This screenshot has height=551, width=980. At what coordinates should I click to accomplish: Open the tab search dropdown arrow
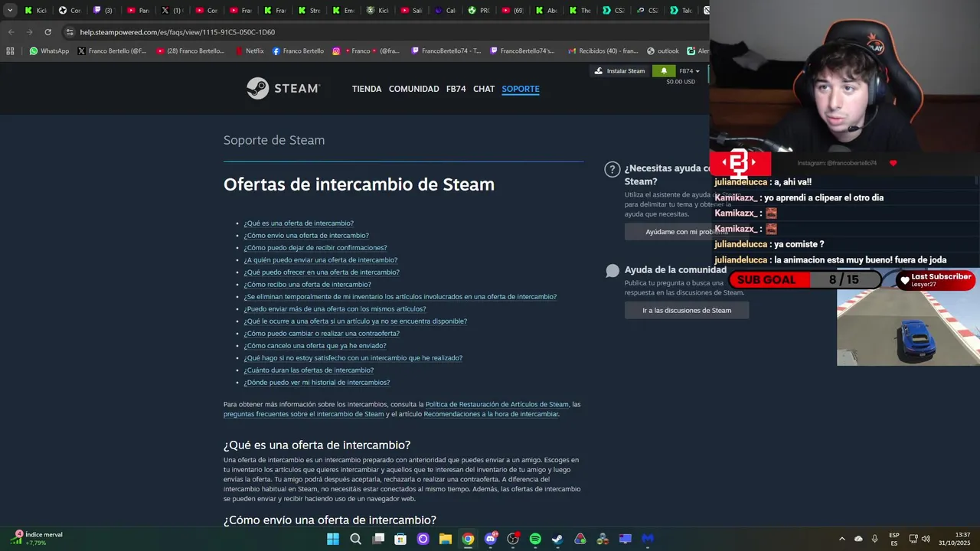pos(10,10)
